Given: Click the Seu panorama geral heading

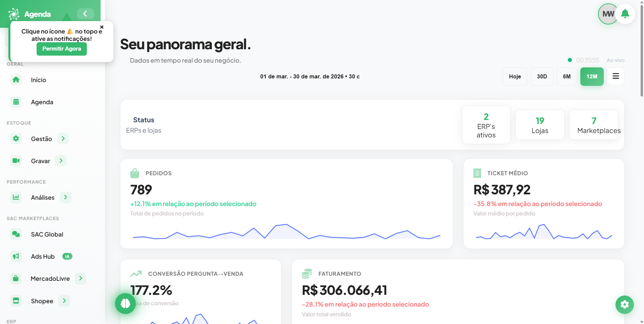Looking at the screenshot, I should pyautogui.click(x=185, y=44).
